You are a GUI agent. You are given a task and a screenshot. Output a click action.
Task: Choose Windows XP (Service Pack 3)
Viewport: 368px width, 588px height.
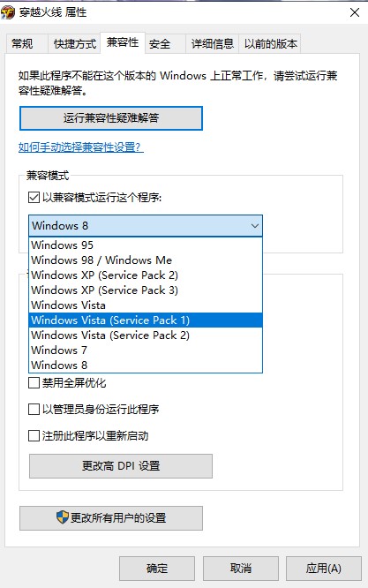(146, 290)
